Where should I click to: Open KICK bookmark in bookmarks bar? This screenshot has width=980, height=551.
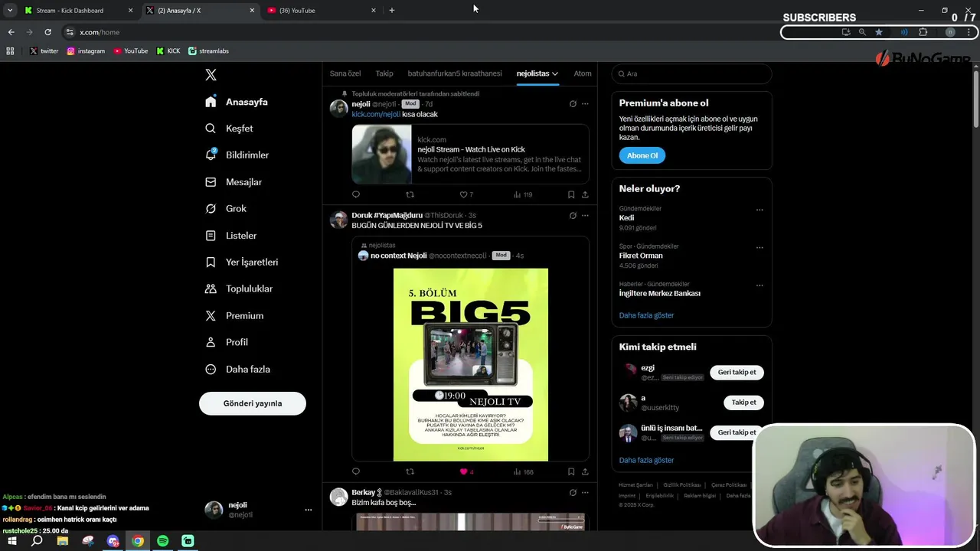click(x=168, y=51)
